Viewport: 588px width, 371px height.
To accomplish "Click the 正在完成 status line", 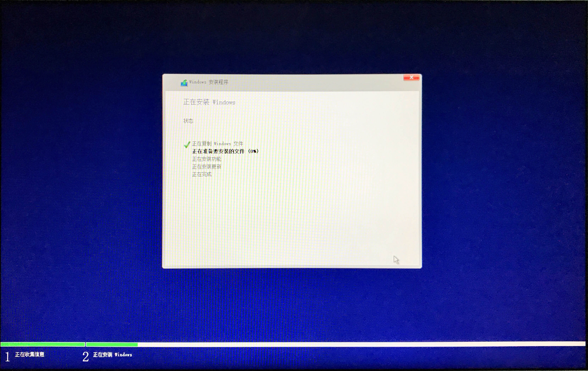I will click(202, 174).
